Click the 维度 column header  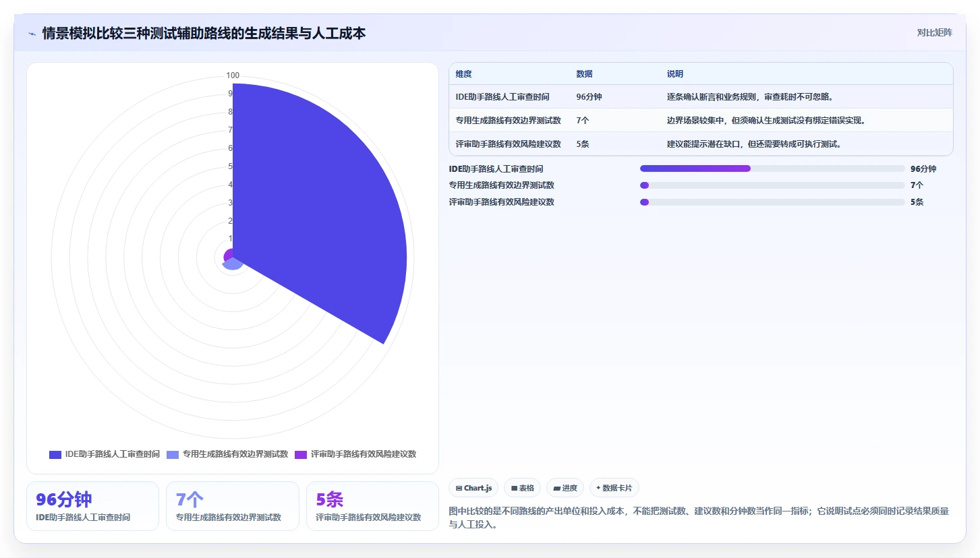tap(463, 74)
